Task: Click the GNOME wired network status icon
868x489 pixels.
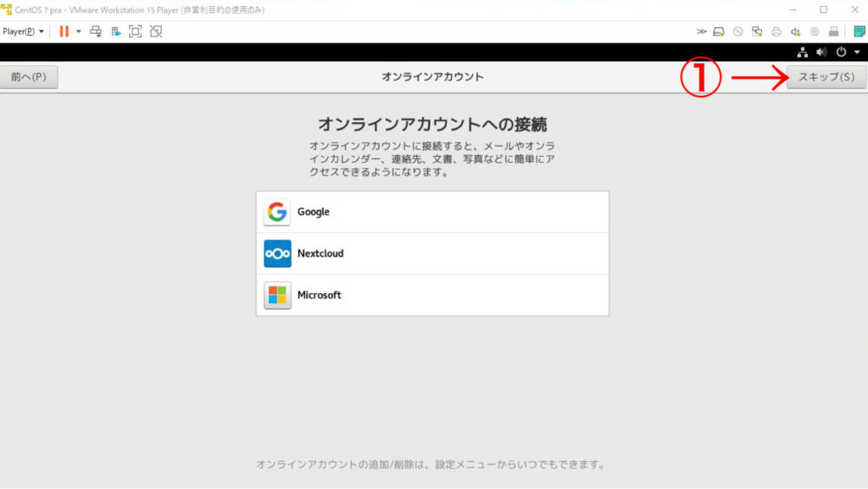Action: coord(802,53)
